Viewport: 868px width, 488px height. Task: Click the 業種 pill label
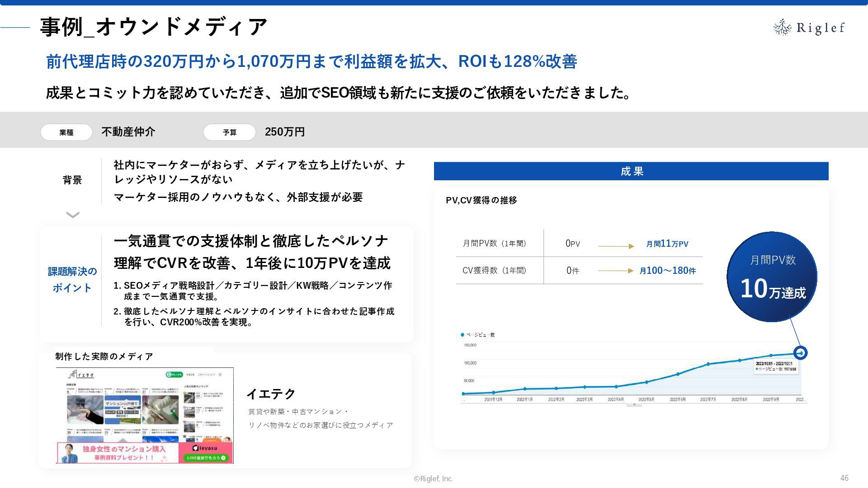point(66,132)
